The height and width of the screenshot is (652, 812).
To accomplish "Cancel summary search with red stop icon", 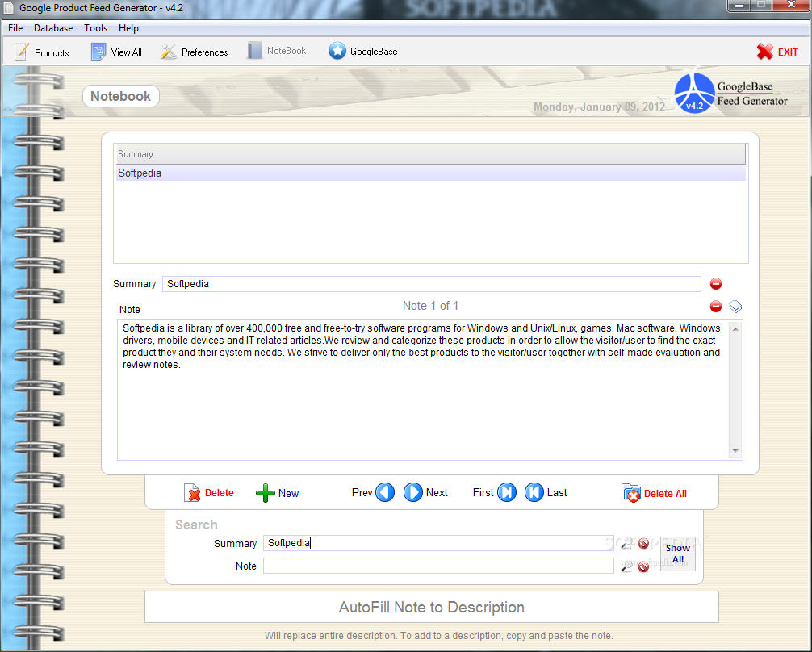I will 643,543.
